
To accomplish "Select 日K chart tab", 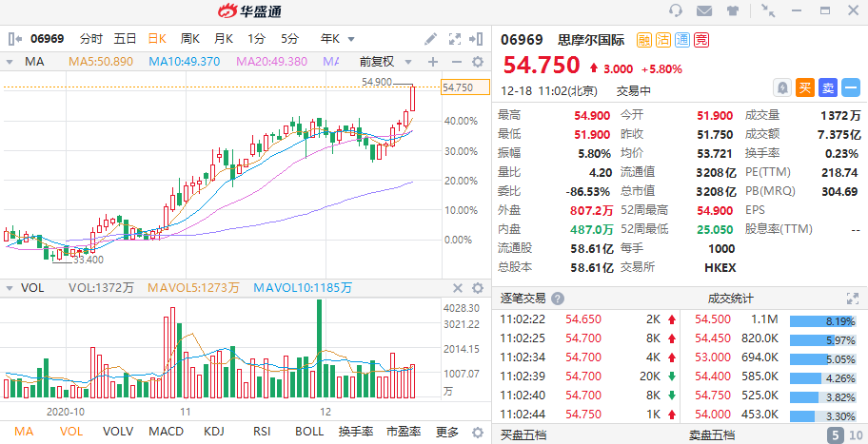I will (x=157, y=39).
